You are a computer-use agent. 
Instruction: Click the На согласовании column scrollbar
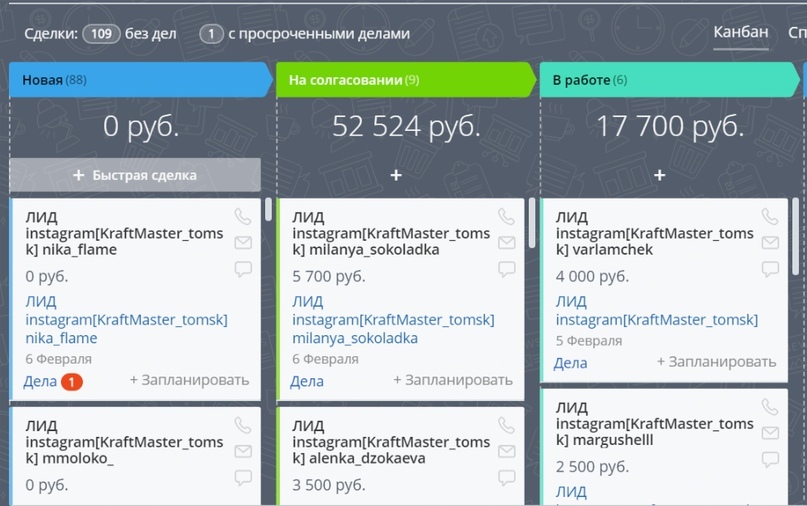tap(532, 223)
